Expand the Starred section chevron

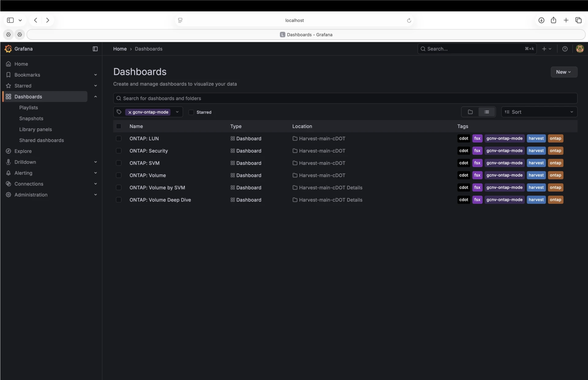click(x=95, y=86)
